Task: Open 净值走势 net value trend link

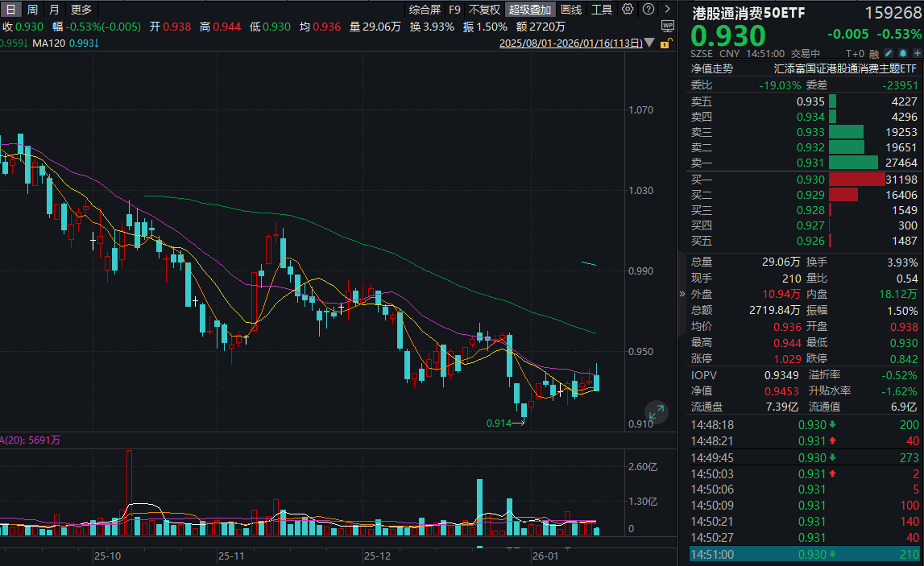Action: [x=712, y=69]
